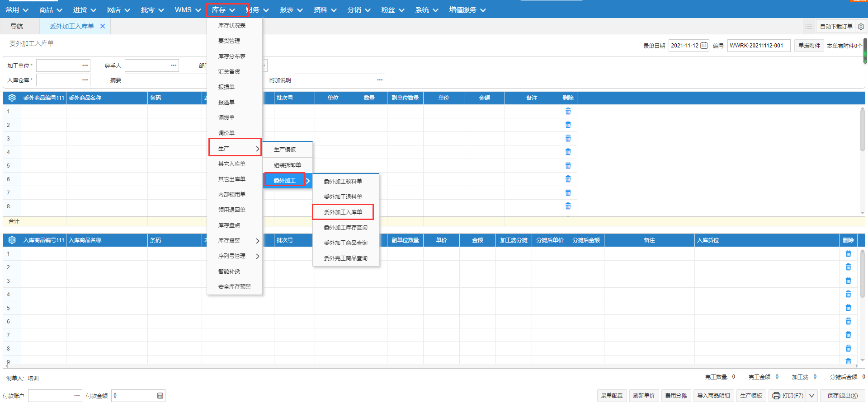Open the page settings gear icon
This screenshot has height=407, width=868.
point(861,27)
